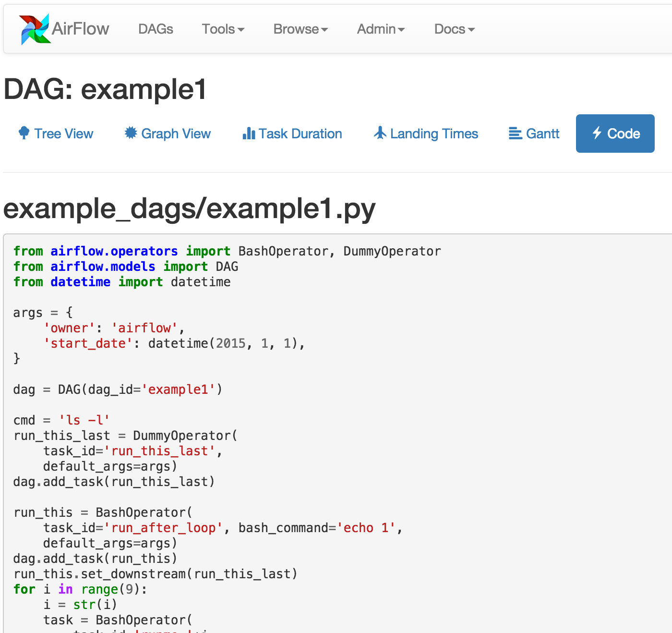Open the Tools dropdown menu
This screenshot has width=672, height=633.
pos(223,29)
